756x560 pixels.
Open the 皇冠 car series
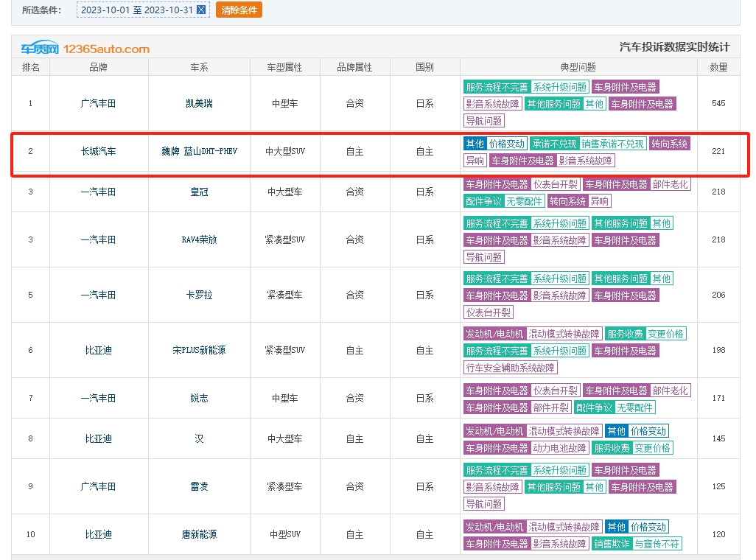click(x=199, y=192)
